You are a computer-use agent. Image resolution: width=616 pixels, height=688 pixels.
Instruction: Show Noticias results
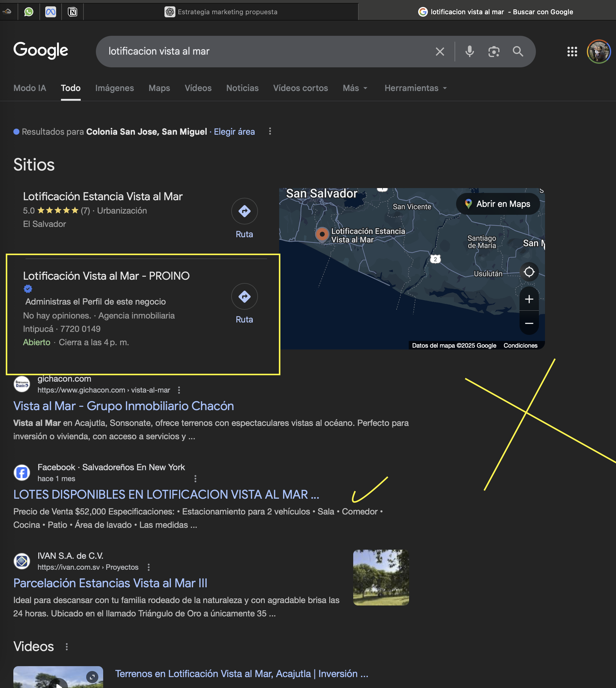click(x=242, y=88)
